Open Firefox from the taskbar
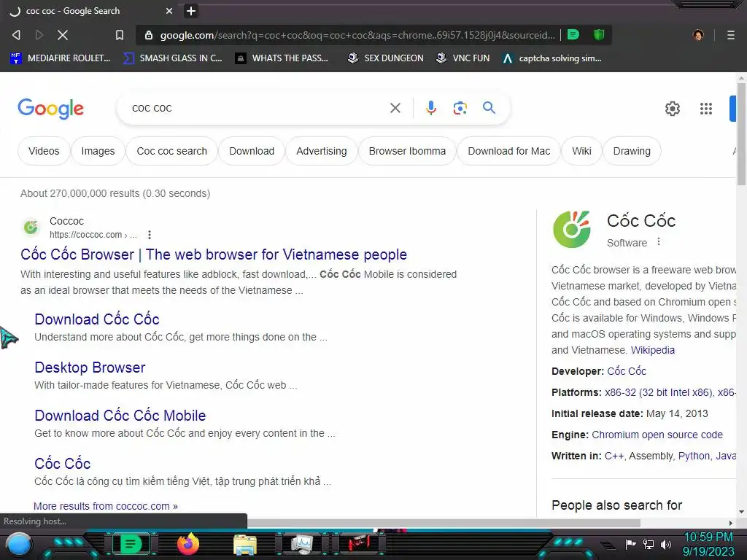The height and width of the screenshot is (560, 747). [x=187, y=544]
